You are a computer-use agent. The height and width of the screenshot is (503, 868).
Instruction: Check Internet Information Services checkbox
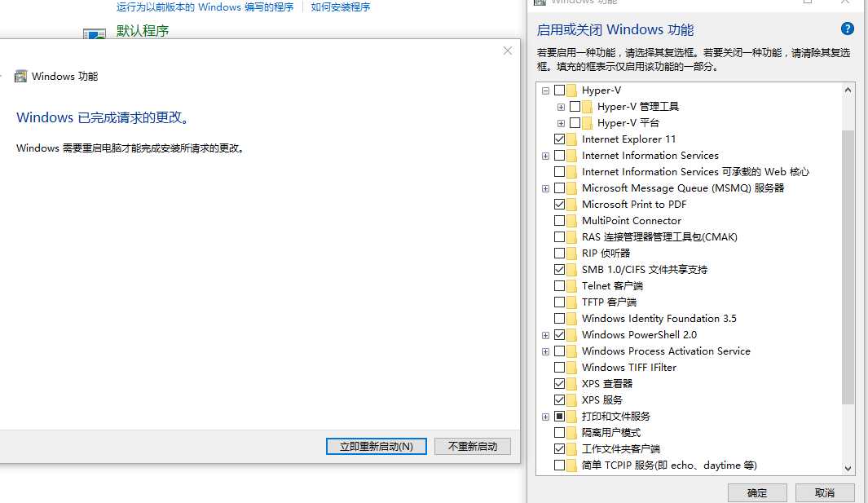pyautogui.click(x=560, y=156)
